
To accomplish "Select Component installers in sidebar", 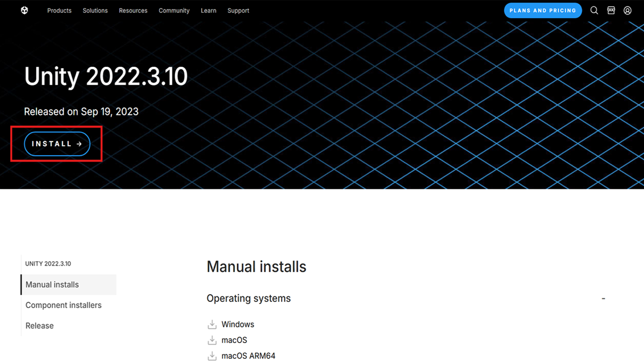I will pyautogui.click(x=63, y=305).
